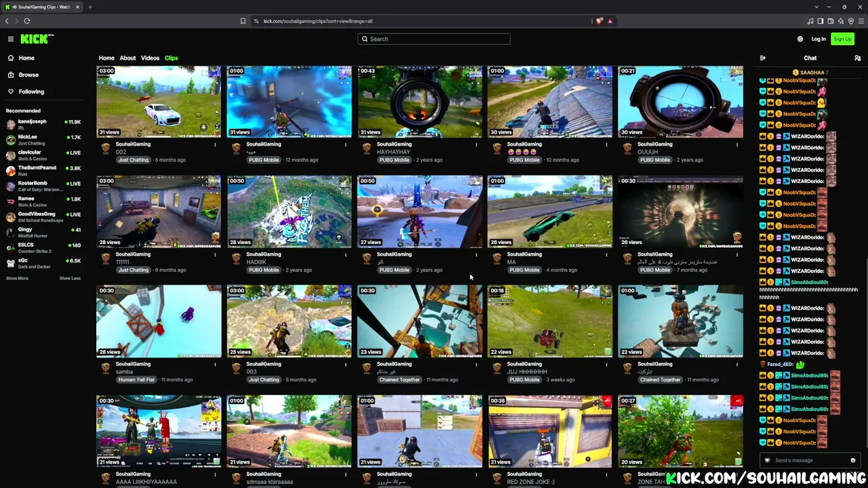Switch to the About tab
Screen dimensions: 868x488
tap(127, 58)
